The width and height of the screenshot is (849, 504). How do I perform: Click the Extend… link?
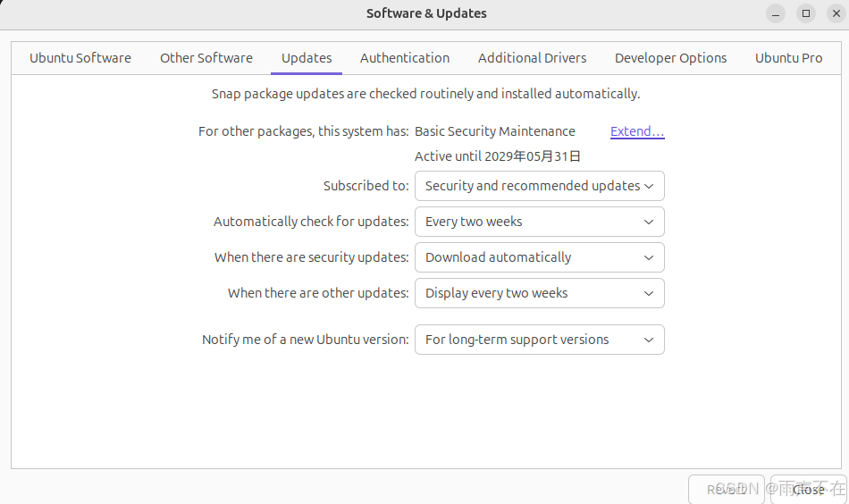(637, 131)
